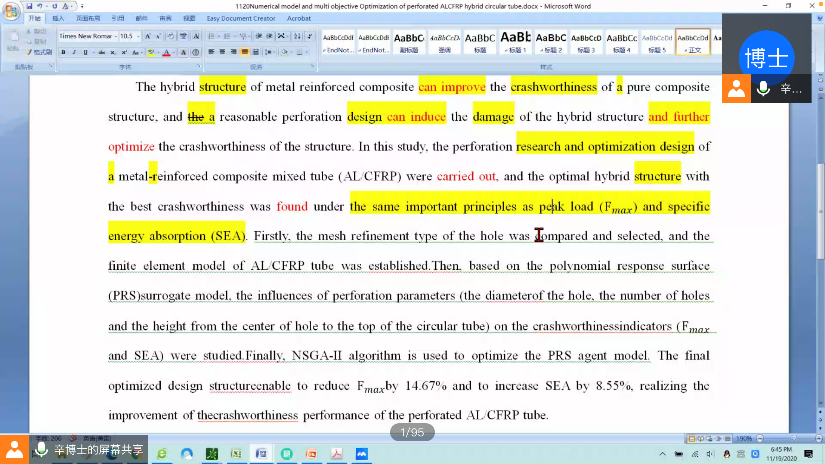The width and height of the screenshot is (825, 464).
Task: Click the microphone icon in meeting panel
Action: (x=764, y=88)
